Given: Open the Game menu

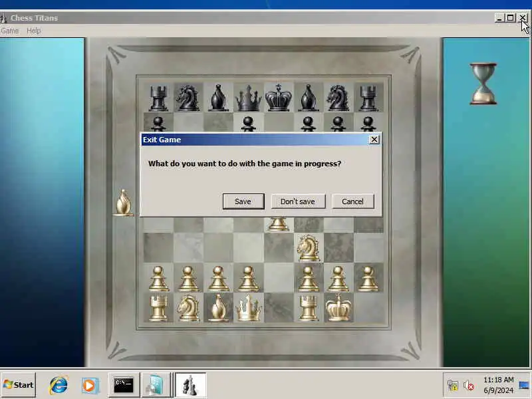Looking at the screenshot, I should point(9,31).
